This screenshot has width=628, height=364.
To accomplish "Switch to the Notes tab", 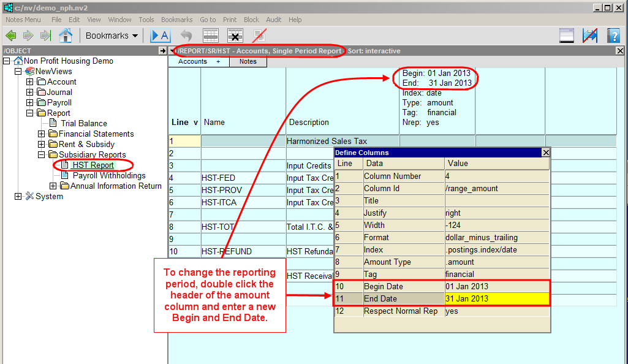I will pos(248,61).
